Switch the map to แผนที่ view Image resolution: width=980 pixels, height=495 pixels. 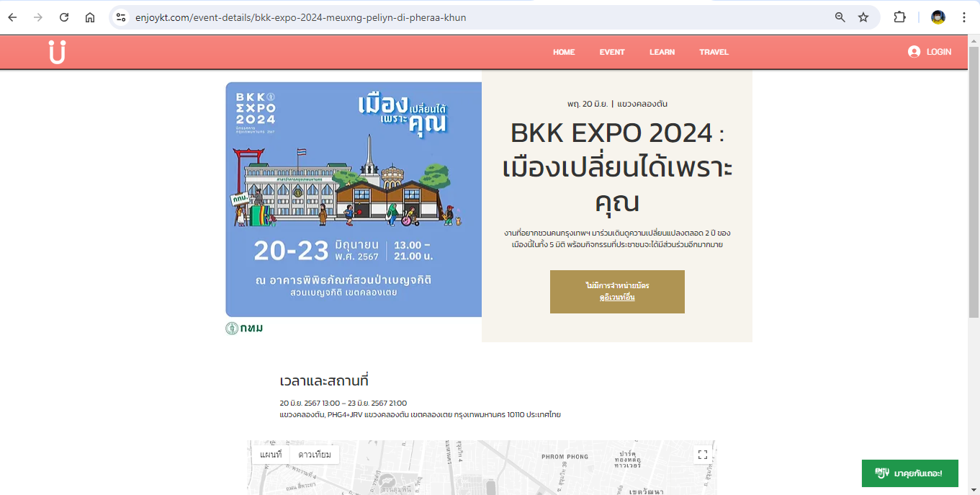tap(271, 455)
